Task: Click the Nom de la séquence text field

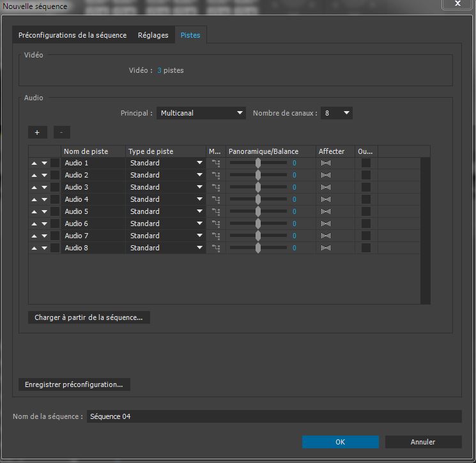Action: tap(273, 416)
